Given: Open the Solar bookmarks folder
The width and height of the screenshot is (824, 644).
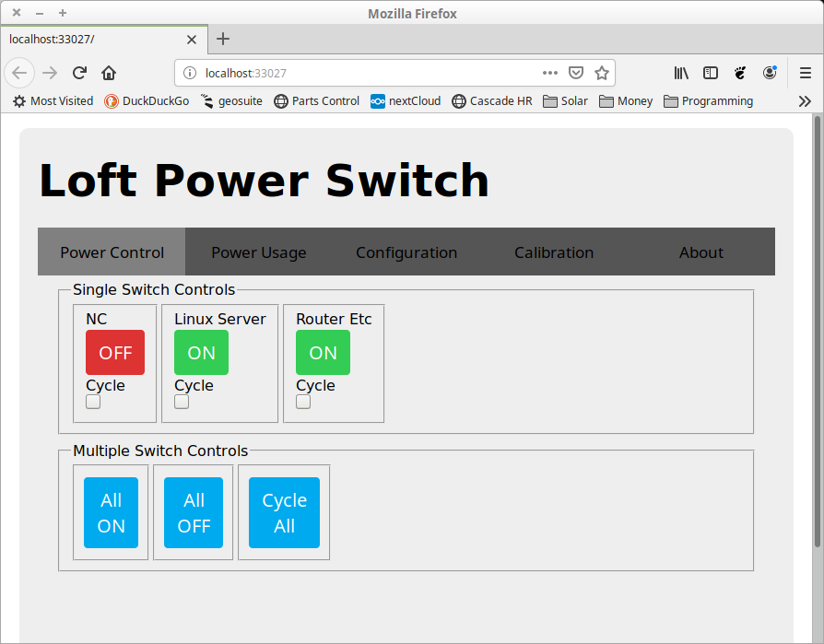Looking at the screenshot, I should (565, 101).
